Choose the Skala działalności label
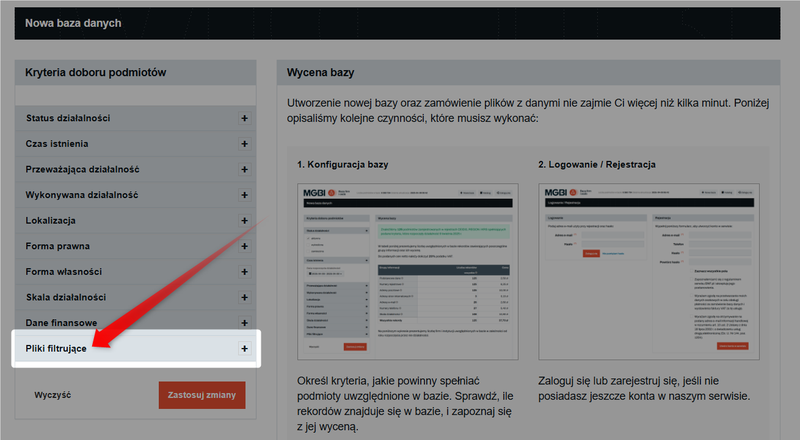This screenshot has width=800, height=440. coord(66,297)
